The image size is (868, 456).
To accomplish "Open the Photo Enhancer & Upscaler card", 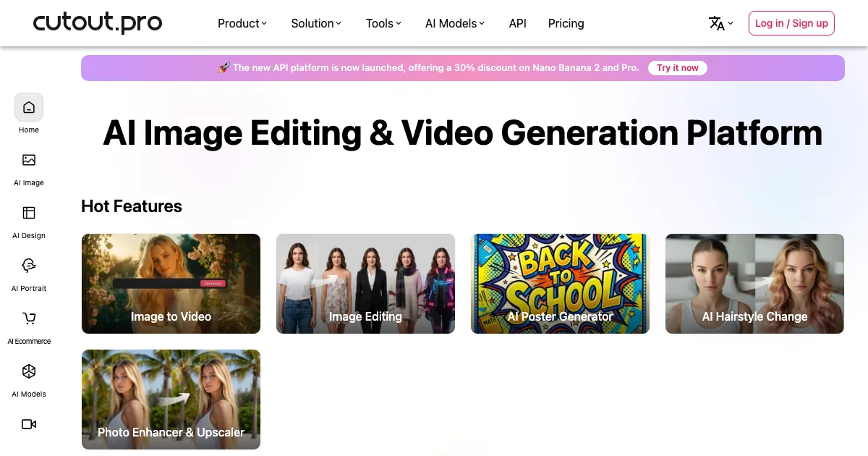I will point(171,400).
